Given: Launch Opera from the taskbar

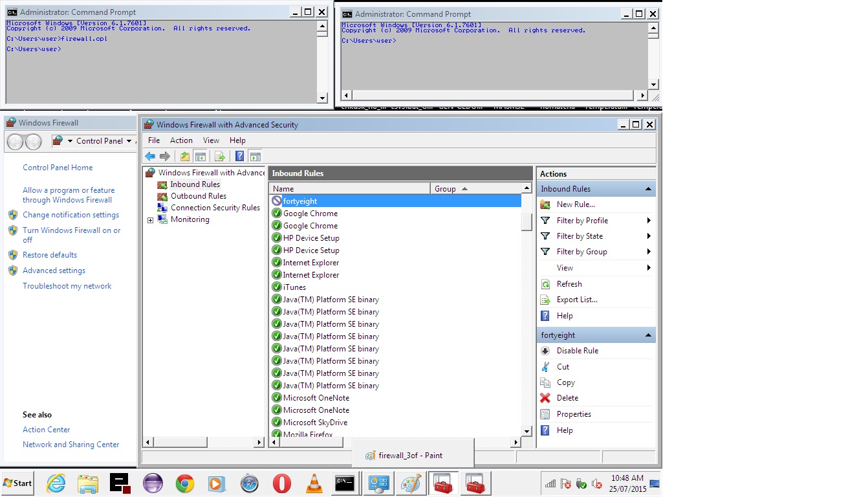Looking at the screenshot, I should tap(282, 483).
